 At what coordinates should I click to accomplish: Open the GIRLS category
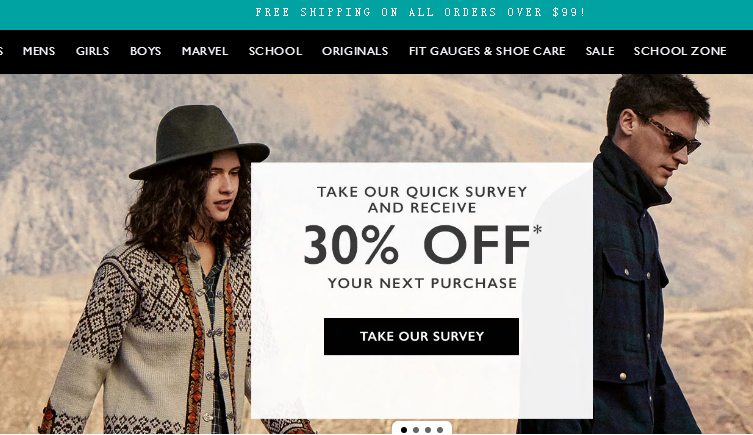pos(92,51)
